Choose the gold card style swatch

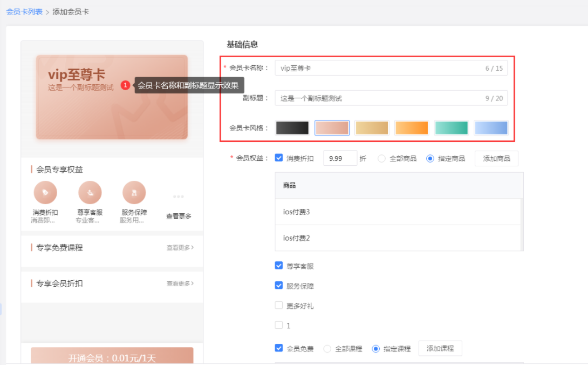coord(372,127)
